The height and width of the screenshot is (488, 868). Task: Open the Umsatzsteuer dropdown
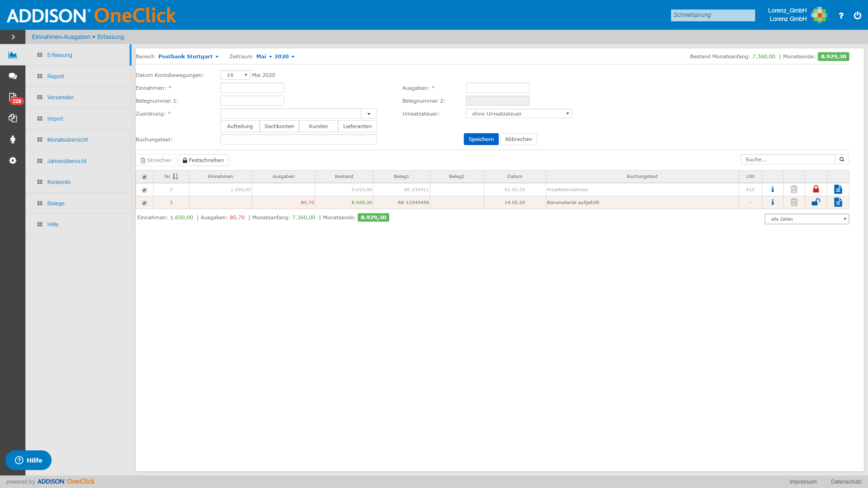pyautogui.click(x=519, y=114)
